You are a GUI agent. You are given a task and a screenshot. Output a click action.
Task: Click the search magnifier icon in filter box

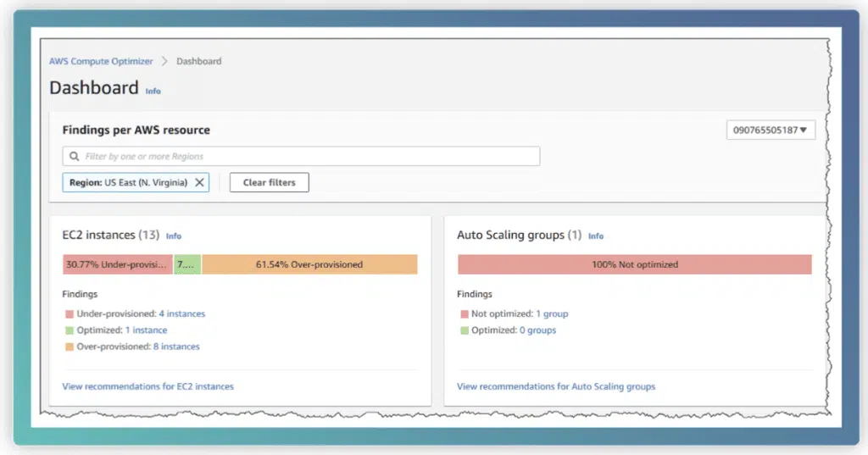[75, 156]
